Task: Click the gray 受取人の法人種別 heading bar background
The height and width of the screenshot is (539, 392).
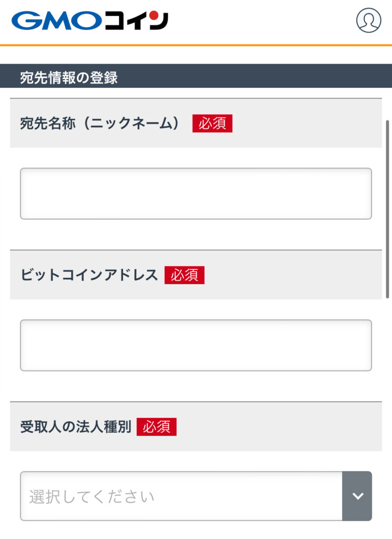Action: point(279,426)
